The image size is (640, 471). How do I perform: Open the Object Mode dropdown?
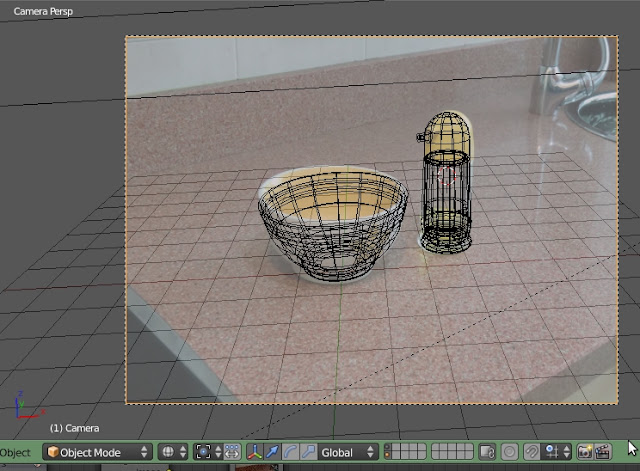(x=97, y=452)
